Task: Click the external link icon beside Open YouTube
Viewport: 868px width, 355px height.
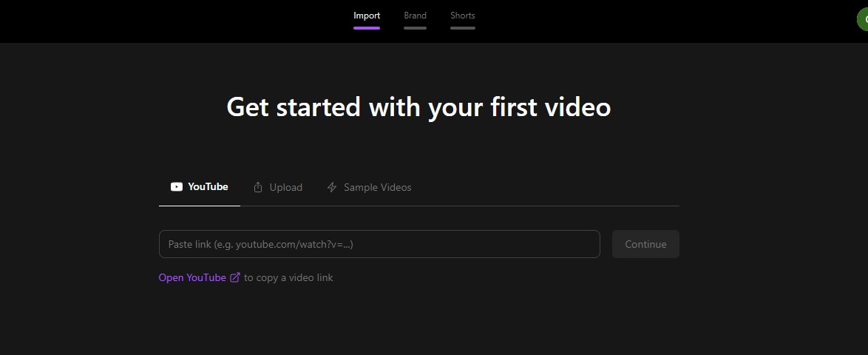Action: [x=235, y=277]
